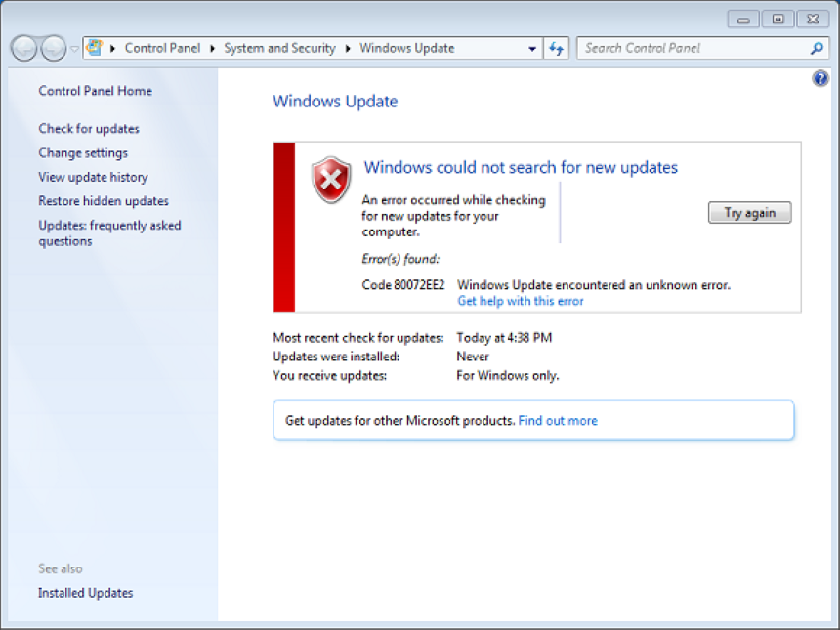
Task: Open Change settings in sidebar
Action: (83, 153)
